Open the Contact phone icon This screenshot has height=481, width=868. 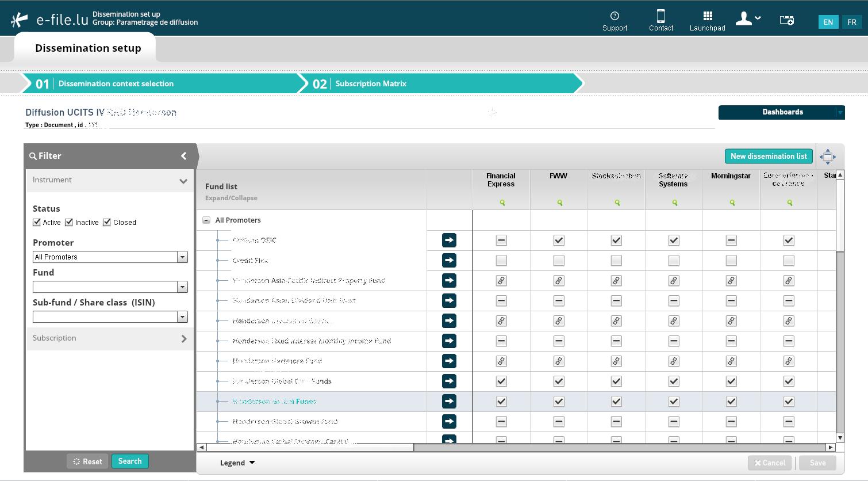click(x=661, y=16)
